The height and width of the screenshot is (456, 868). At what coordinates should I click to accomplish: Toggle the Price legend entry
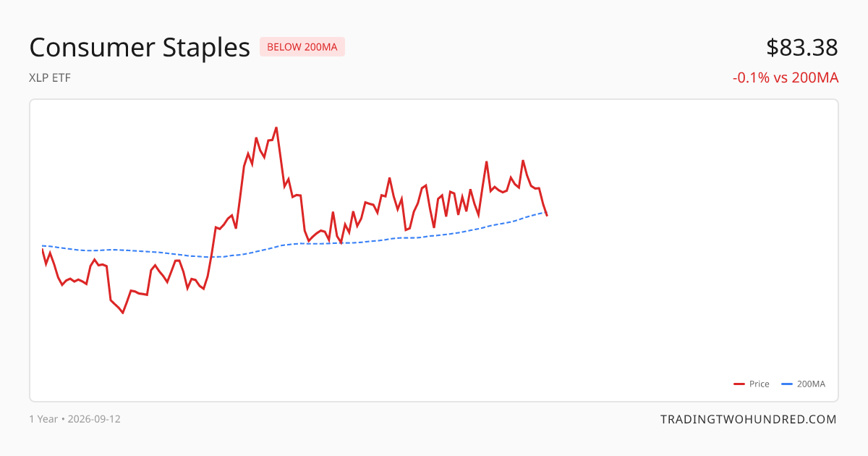752,384
